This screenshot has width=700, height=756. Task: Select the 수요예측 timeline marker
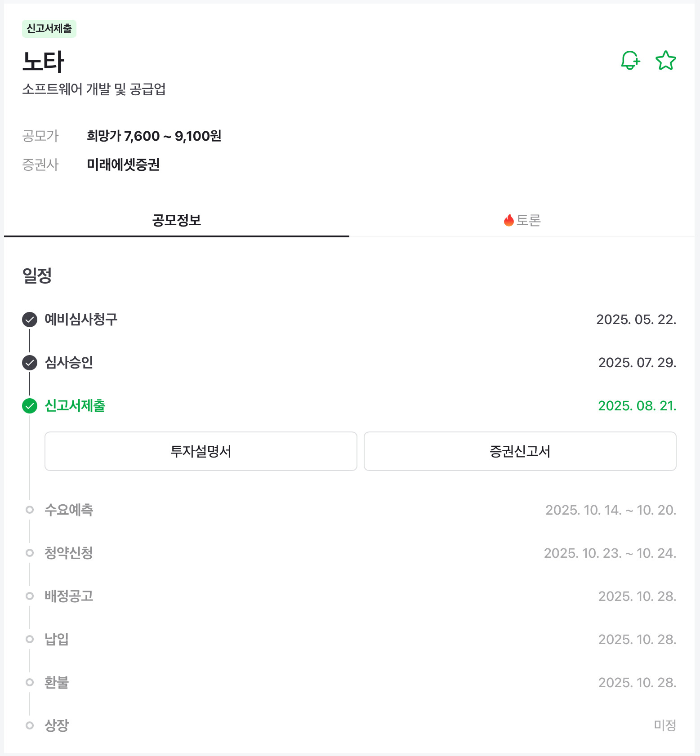[30, 510]
